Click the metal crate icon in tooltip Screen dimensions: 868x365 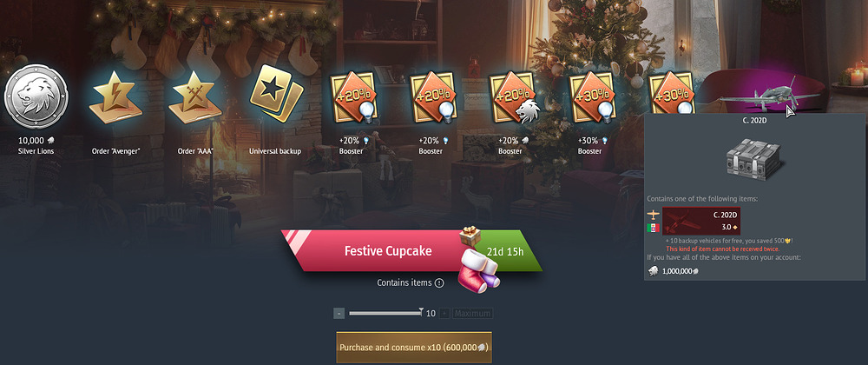[x=753, y=158]
